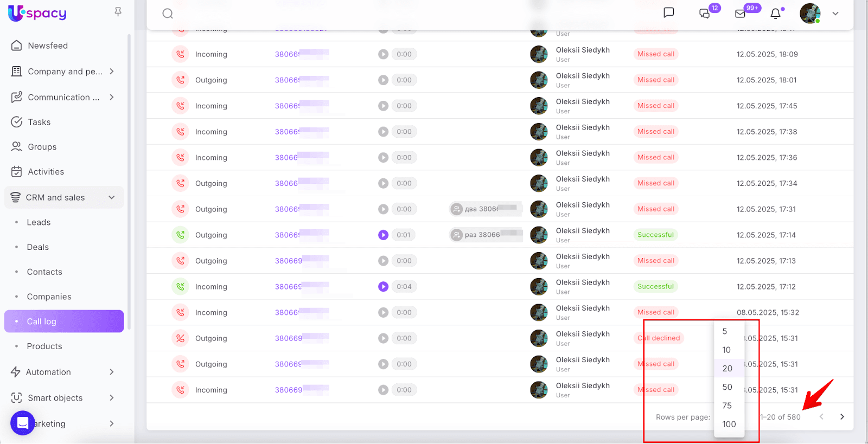Open the notifications bell icon

coord(776,14)
